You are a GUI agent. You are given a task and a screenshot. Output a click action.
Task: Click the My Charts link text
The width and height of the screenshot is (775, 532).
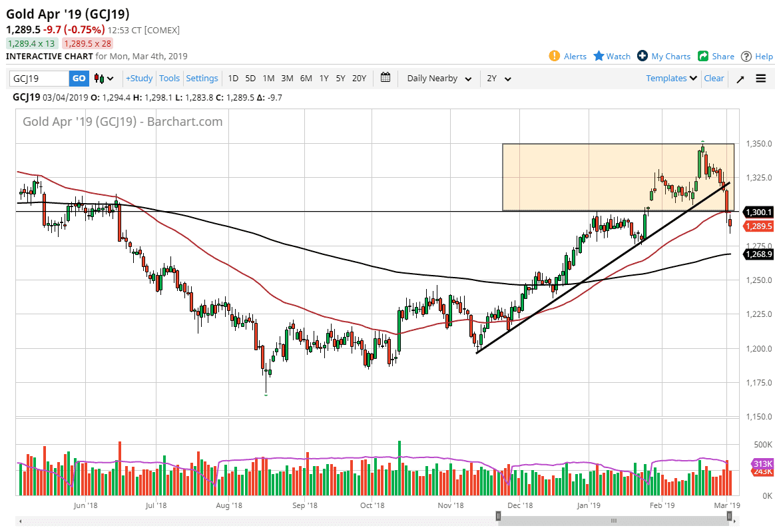pos(670,57)
